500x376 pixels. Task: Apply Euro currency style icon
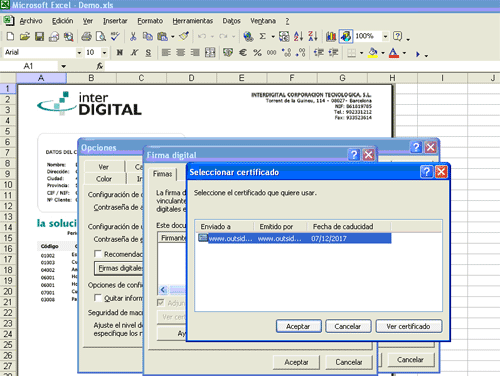click(x=243, y=52)
